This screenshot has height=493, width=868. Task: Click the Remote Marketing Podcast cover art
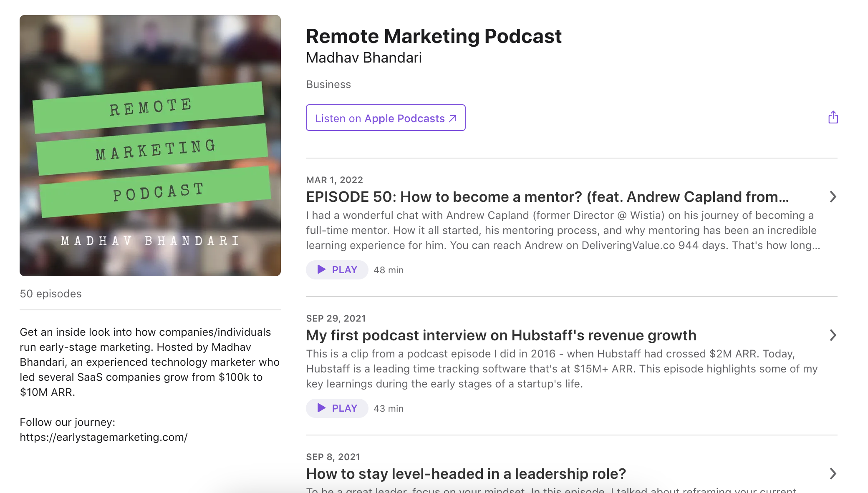click(150, 146)
